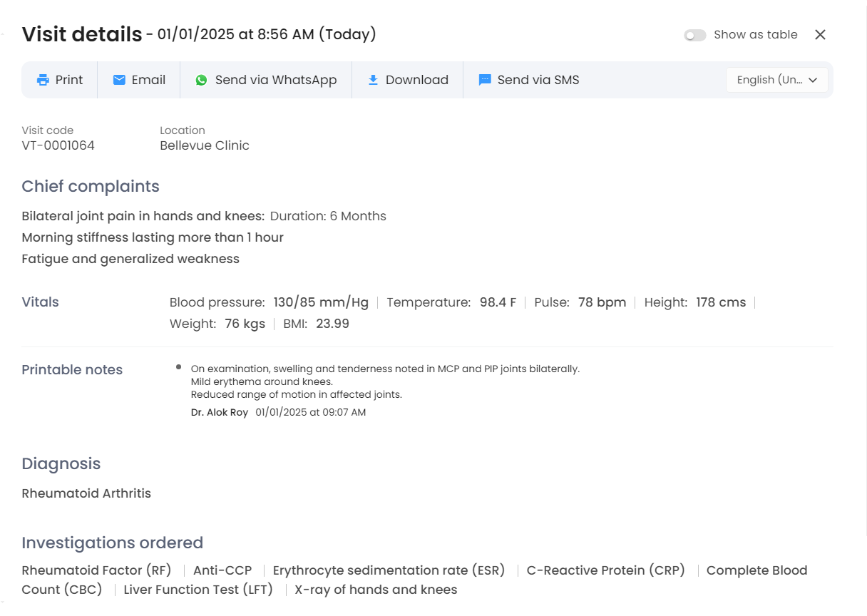This screenshot has width=867, height=616.
Task: Enable the Show as table toggle
Action: click(x=694, y=35)
